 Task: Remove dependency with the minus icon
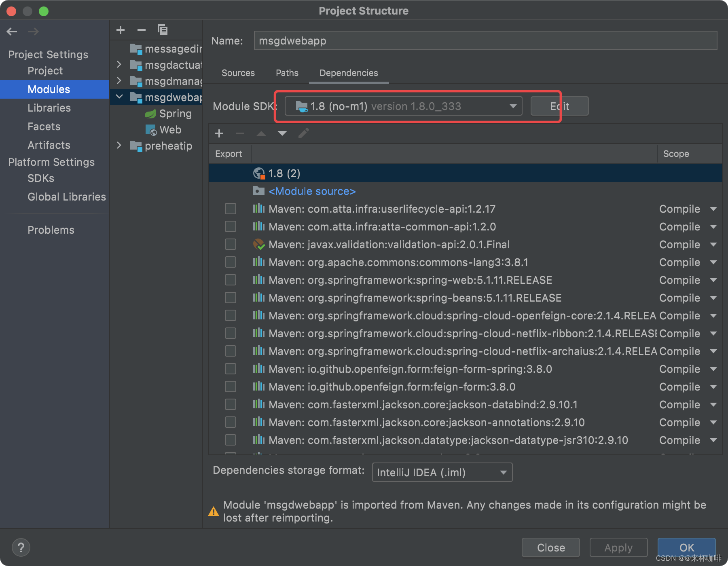(x=240, y=133)
